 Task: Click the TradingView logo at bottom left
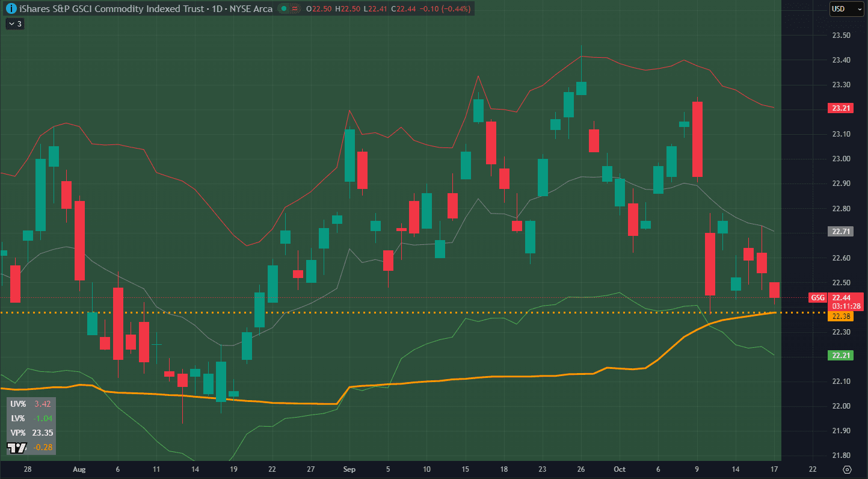pos(16,447)
